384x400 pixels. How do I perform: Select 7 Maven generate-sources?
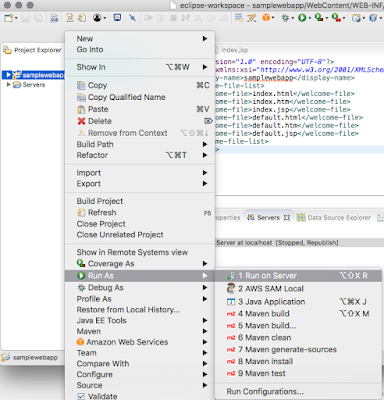298,349
